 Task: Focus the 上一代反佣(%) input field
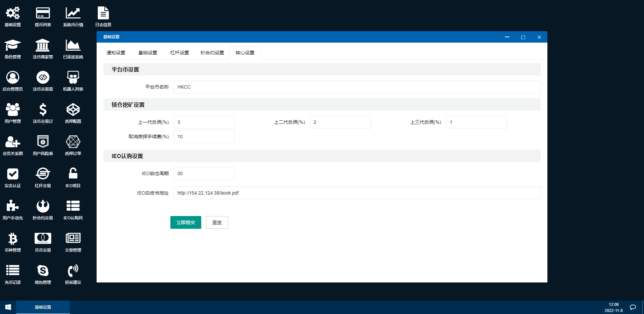coord(204,122)
